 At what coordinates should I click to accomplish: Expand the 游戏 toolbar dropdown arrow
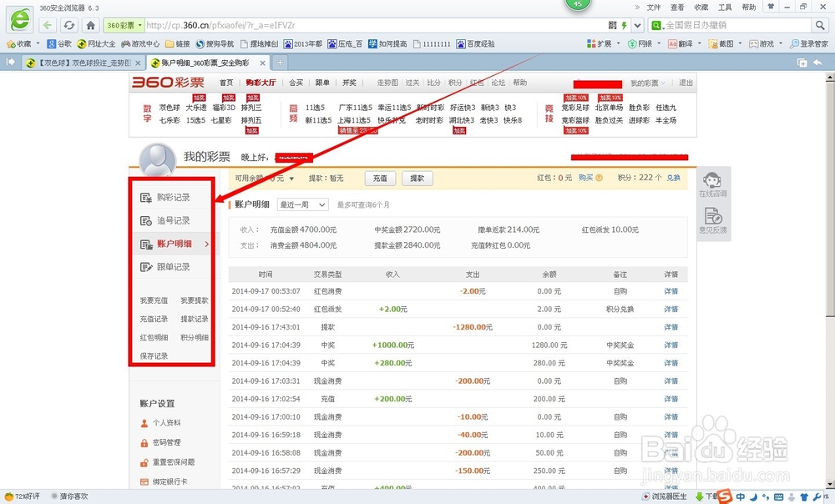coord(781,43)
